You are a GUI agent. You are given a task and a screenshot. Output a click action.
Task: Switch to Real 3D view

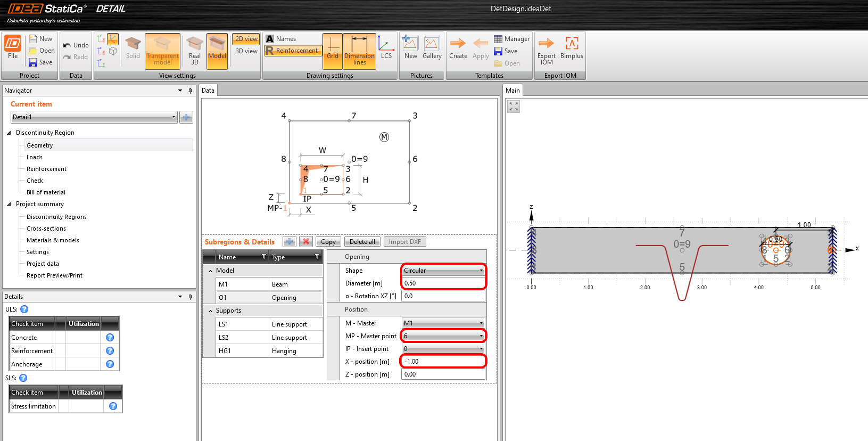[x=194, y=51]
